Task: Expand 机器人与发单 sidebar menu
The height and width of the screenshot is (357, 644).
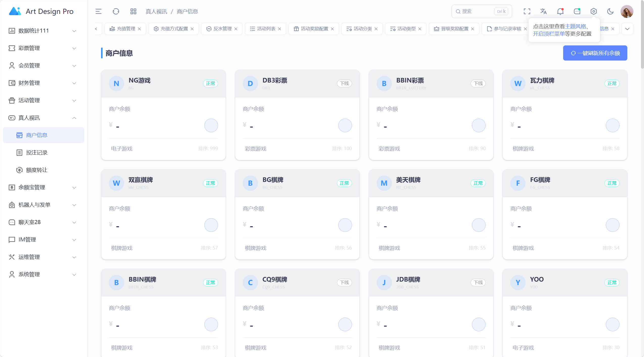Action: (43, 205)
